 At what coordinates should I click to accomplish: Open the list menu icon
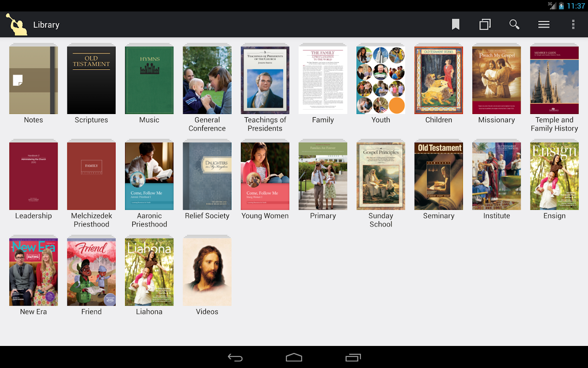(x=543, y=25)
